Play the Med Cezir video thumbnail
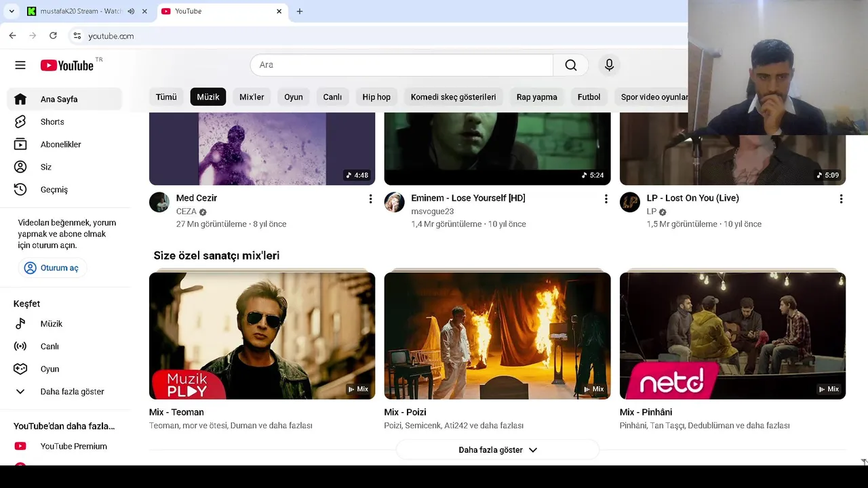The height and width of the screenshot is (488, 868). pyautogui.click(x=262, y=148)
